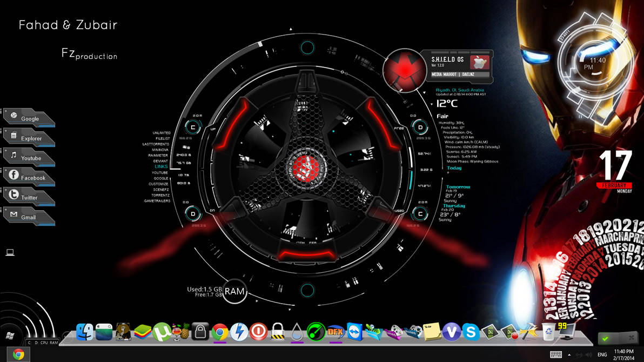Expand hidden system tray icons
Image resolution: width=644 pixels, height=362 pixels.
click(x=569, y=354)
